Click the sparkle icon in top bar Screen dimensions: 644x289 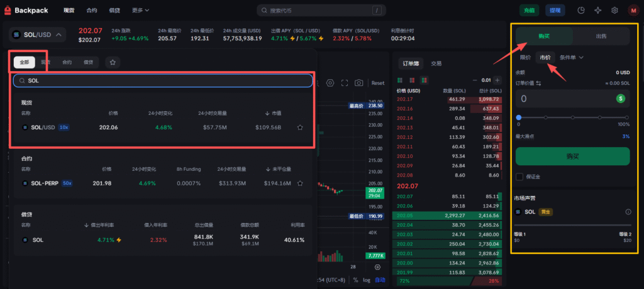(597, 11)
